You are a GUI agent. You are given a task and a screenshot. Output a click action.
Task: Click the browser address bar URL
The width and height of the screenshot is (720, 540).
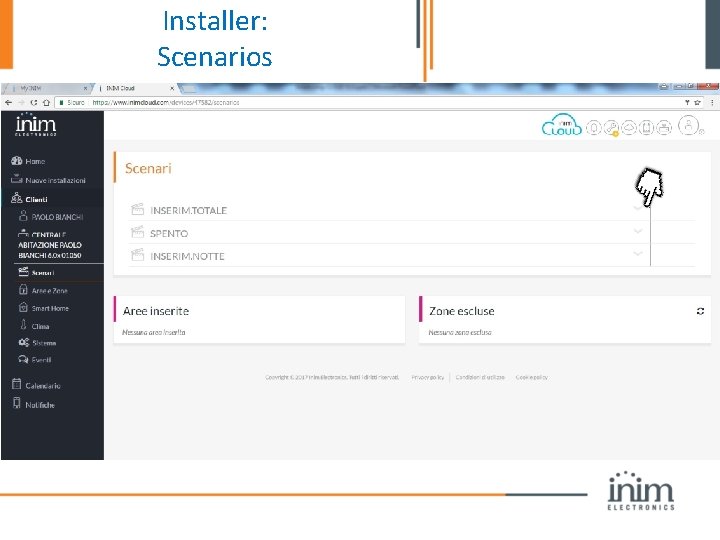[x=166, y=102]
